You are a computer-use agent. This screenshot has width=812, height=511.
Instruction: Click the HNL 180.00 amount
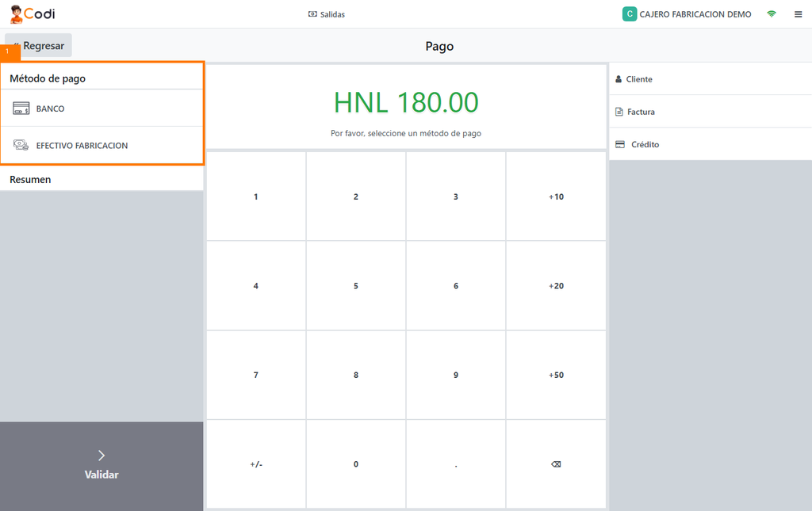(x=406, y=102)
